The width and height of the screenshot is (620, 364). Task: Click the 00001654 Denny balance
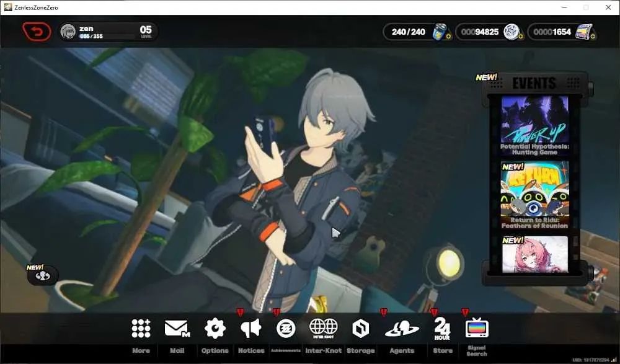point(552,32)
